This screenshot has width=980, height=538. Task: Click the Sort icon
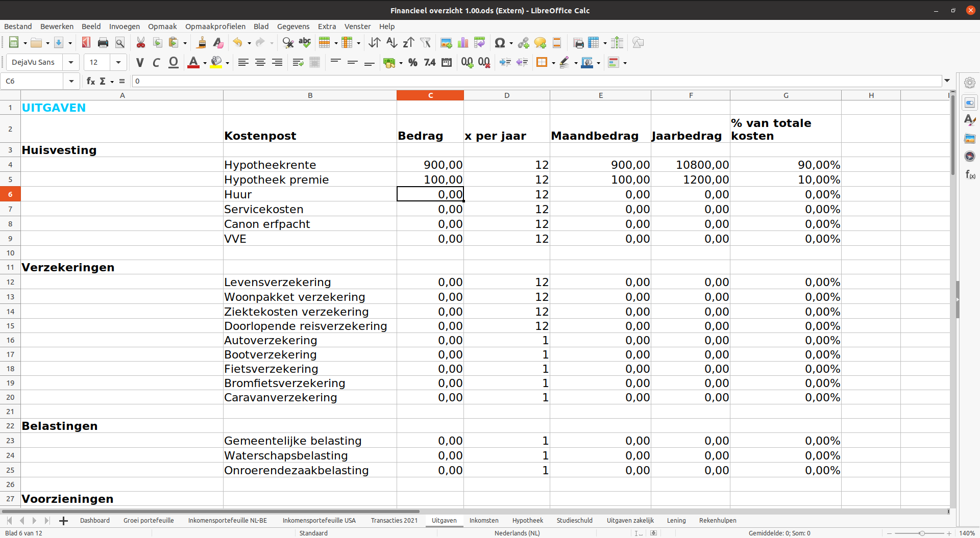[375, 43]
